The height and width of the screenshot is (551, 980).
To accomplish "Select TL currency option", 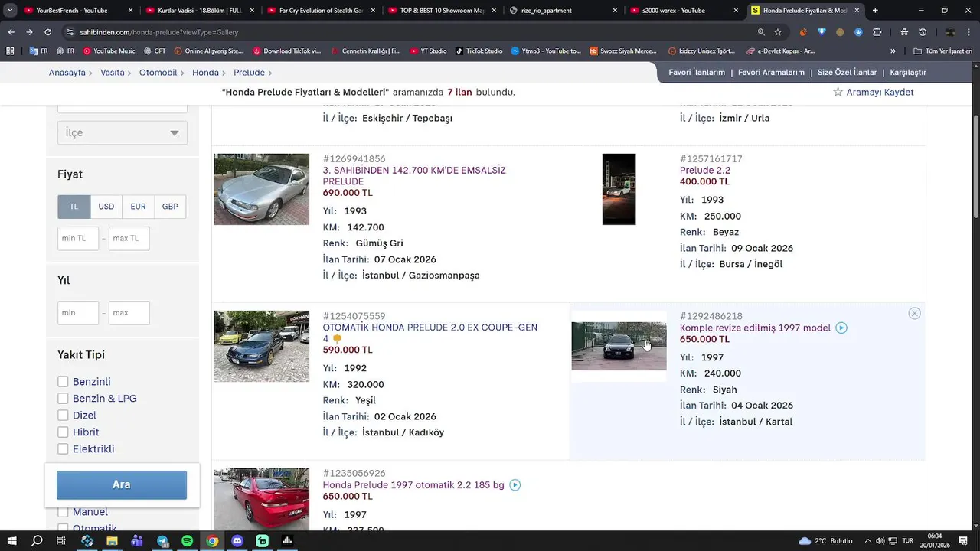I will [74, 207].
